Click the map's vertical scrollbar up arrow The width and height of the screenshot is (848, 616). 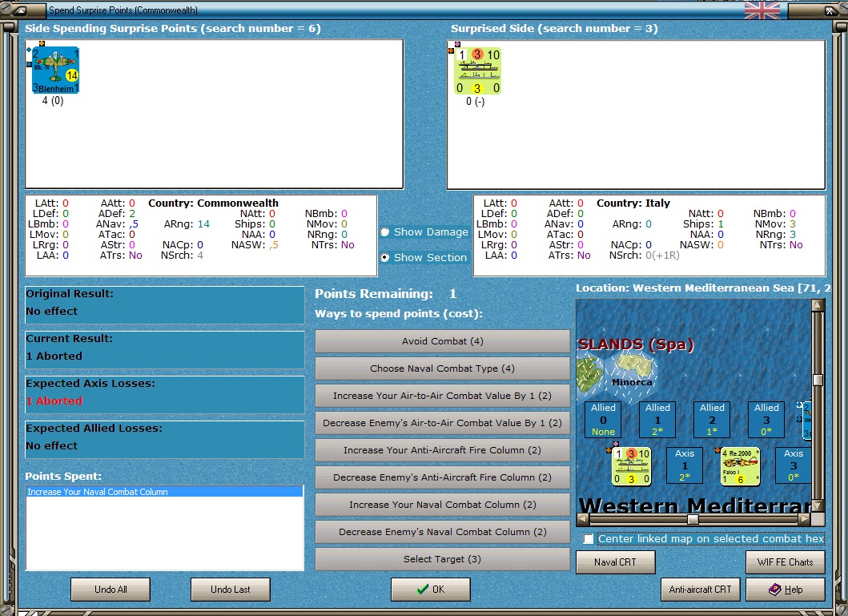coord(818,305)
